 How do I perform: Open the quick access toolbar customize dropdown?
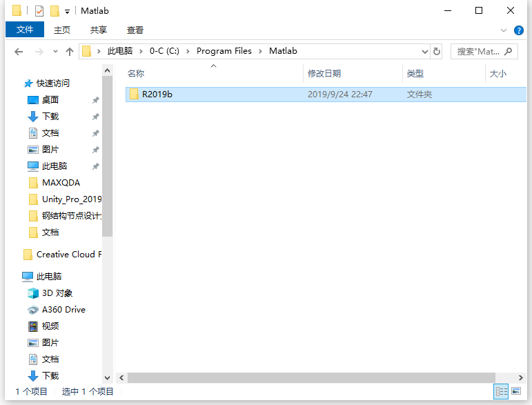[67, 12]
